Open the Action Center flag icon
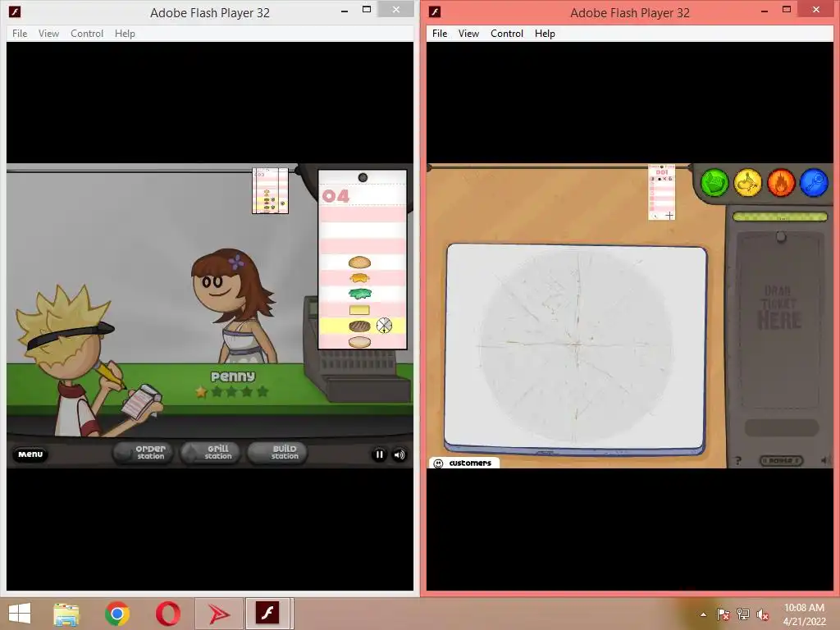Image resolution: width=840 pixels, height=630 pixels. [724, 614]
